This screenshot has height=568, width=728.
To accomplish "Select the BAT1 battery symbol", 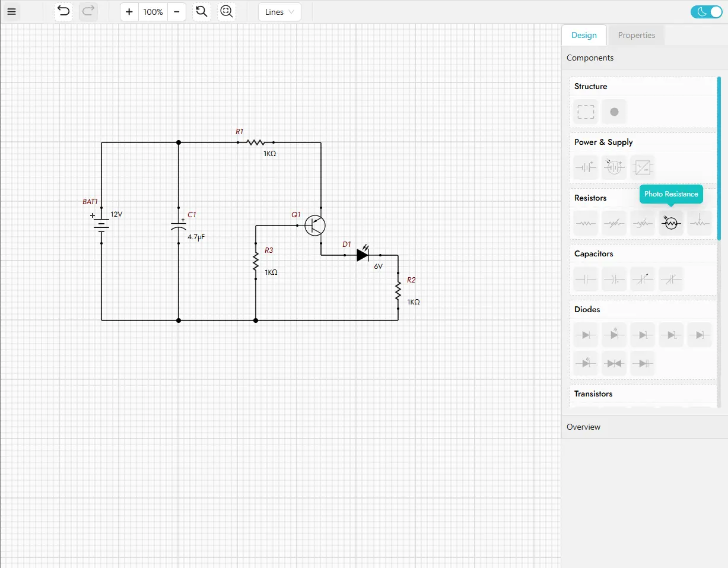I will click(x=101, y=226).
